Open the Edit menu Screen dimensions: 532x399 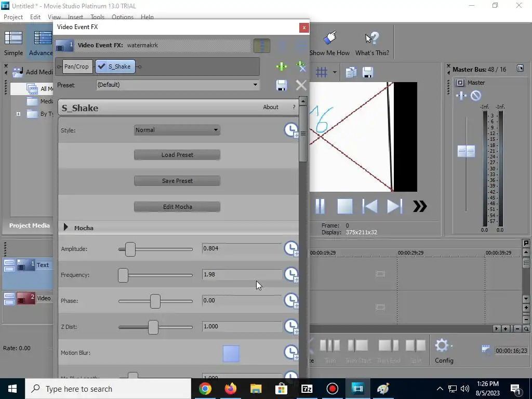click(35, 17)
